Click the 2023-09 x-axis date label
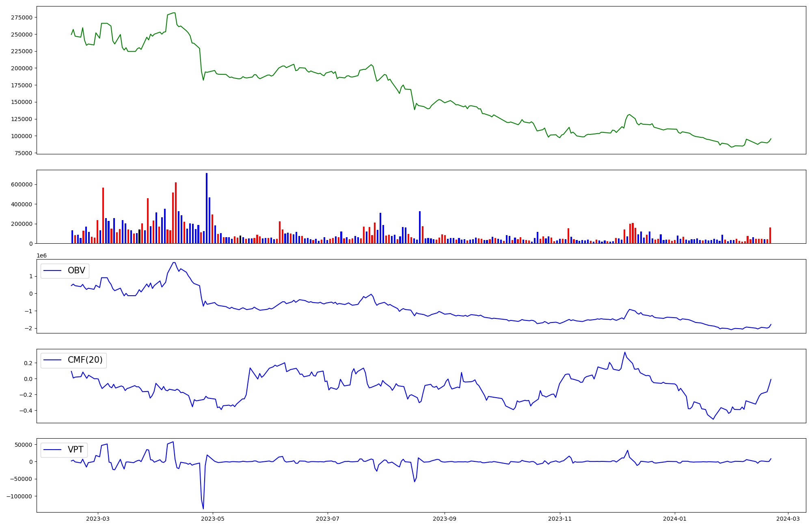This screenshot has width=812, height=528. (x=445, y=519)
